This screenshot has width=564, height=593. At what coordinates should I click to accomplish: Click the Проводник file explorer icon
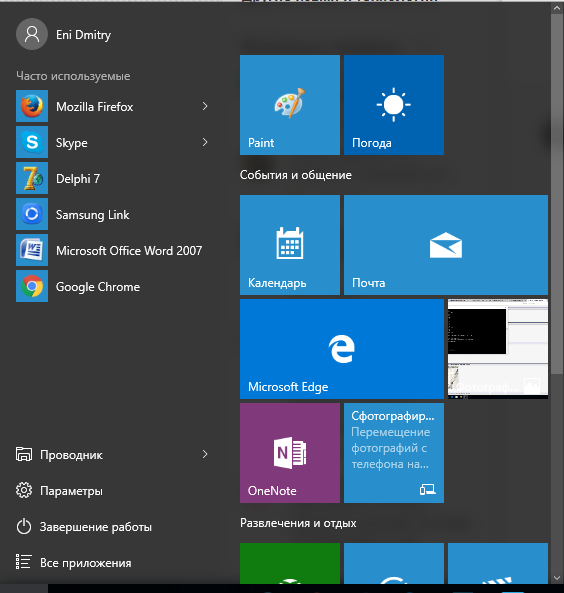point(24,454)
